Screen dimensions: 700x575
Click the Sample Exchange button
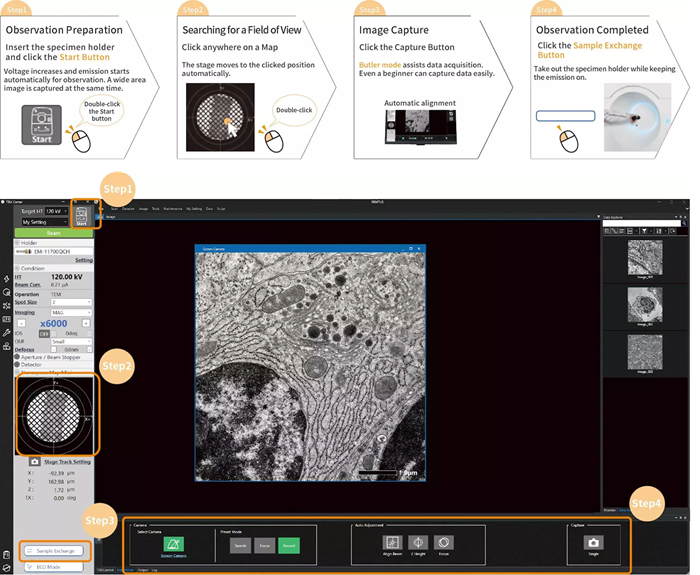pyautogui.click(x=54, y=551)
